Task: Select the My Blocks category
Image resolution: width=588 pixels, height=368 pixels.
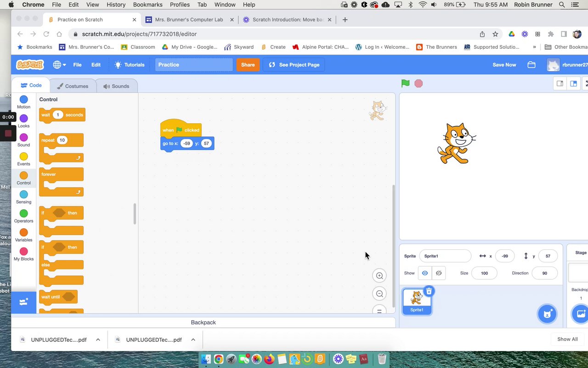Action: click(x=23, y=254)
